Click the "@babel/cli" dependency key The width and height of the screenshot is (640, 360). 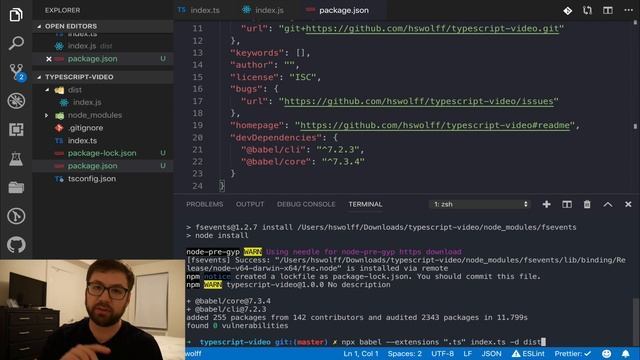[x=276, y=150]
